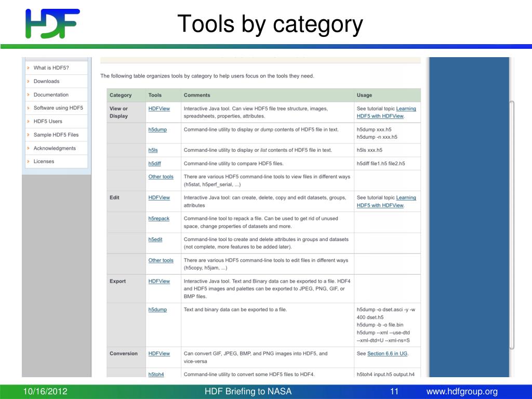Follow the h5repack tool link
532x399 pixels.
(x=159, y=219)
